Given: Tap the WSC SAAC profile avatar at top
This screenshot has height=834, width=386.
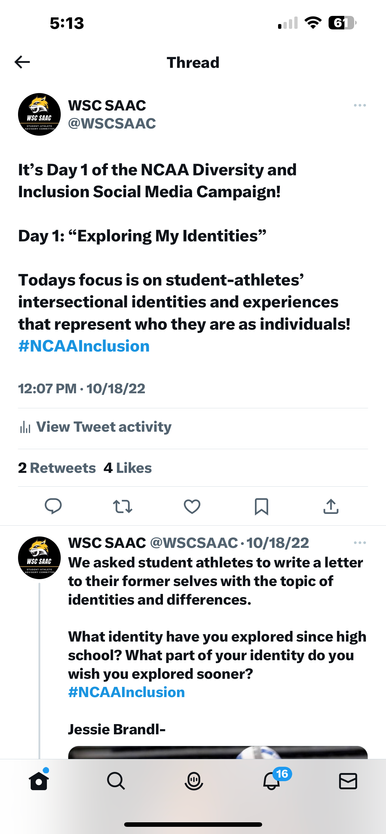Looking at the screenshot, I should [x=39, y=114].
